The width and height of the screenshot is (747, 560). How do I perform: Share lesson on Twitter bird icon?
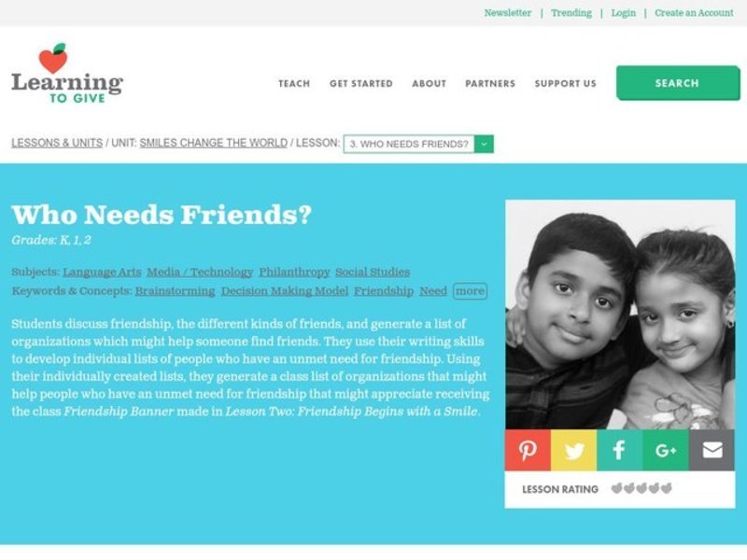(x=573, y=450)
